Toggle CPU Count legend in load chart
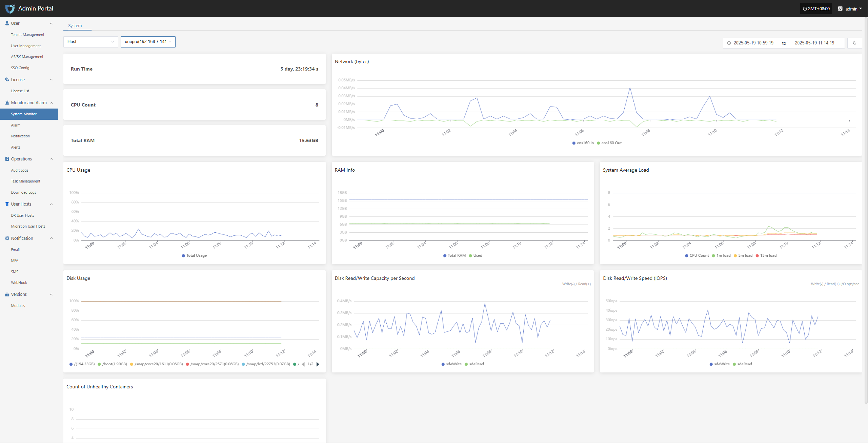This screenshot has width=868, height=443. [x=697, y=255]
